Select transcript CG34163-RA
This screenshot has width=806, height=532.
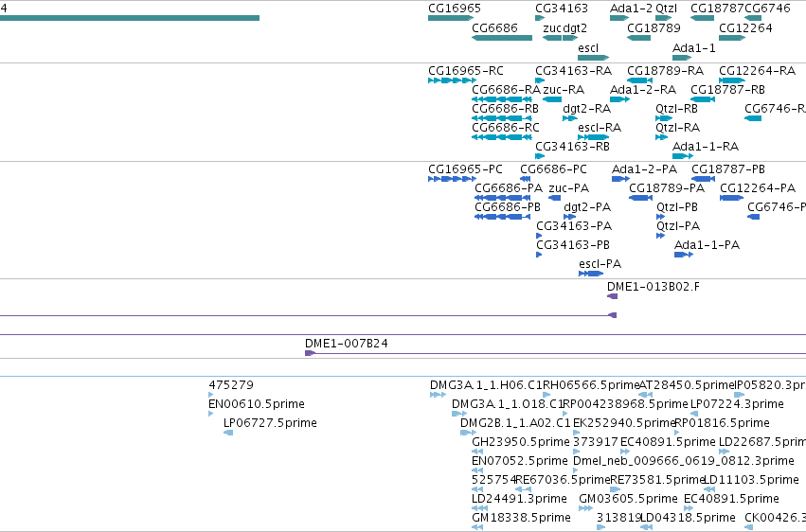click(574, 71)
